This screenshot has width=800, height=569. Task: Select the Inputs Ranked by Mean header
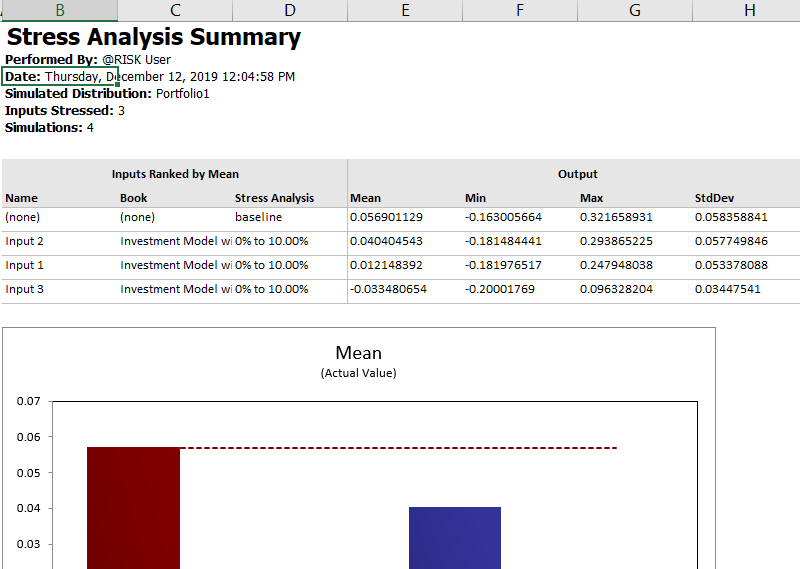[175, 174]
